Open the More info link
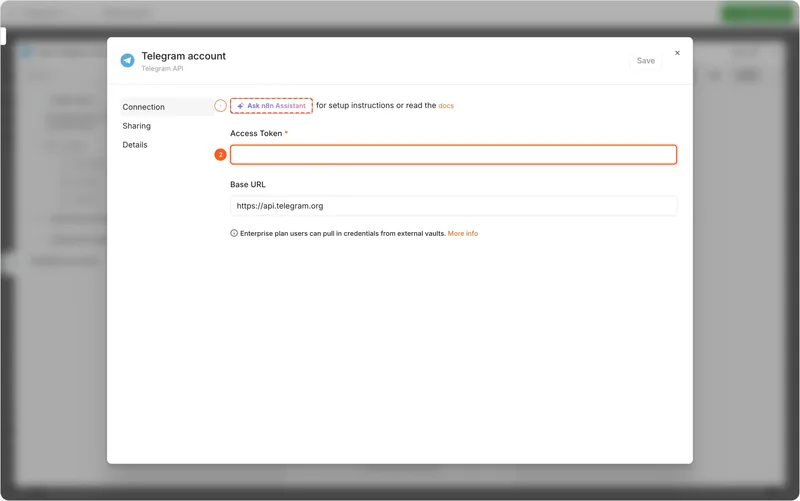 [x=463, y=234]
